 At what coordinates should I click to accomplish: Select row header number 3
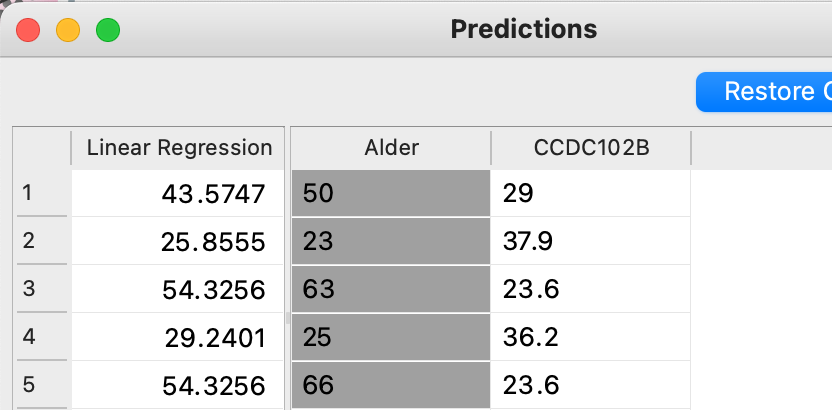(x=41, y=289)
